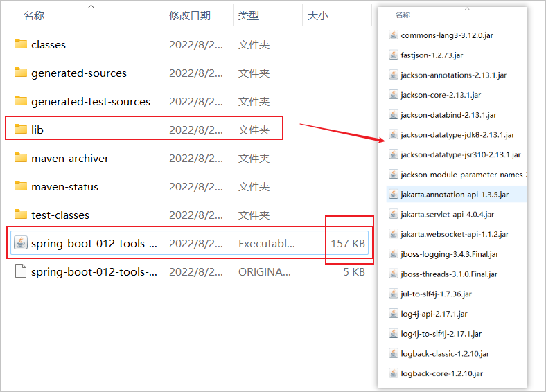Select 'jakarta.annotation-api-1.3.5.jar' file name
Image resolution: width=546 pixels, height=392 pixels.
point(455,194)
